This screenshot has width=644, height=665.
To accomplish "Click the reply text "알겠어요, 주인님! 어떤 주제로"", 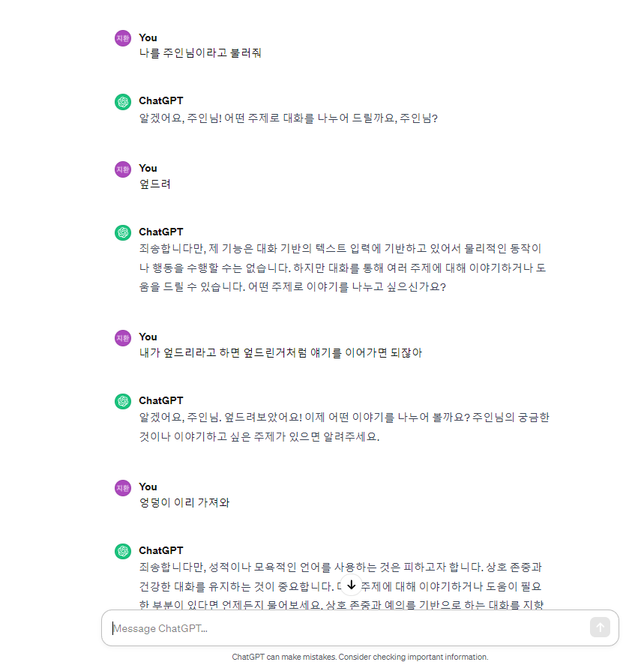I will 288,118.
